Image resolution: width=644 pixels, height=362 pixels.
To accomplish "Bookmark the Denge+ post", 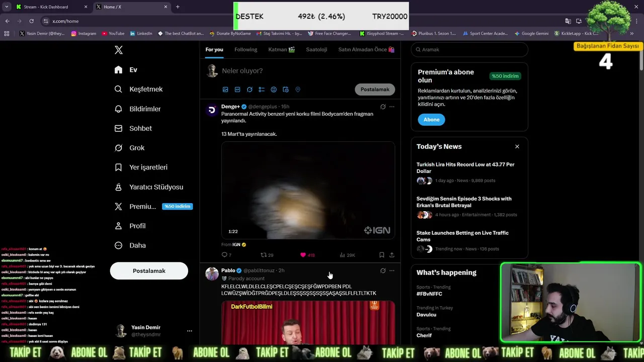I will (382, 255).
